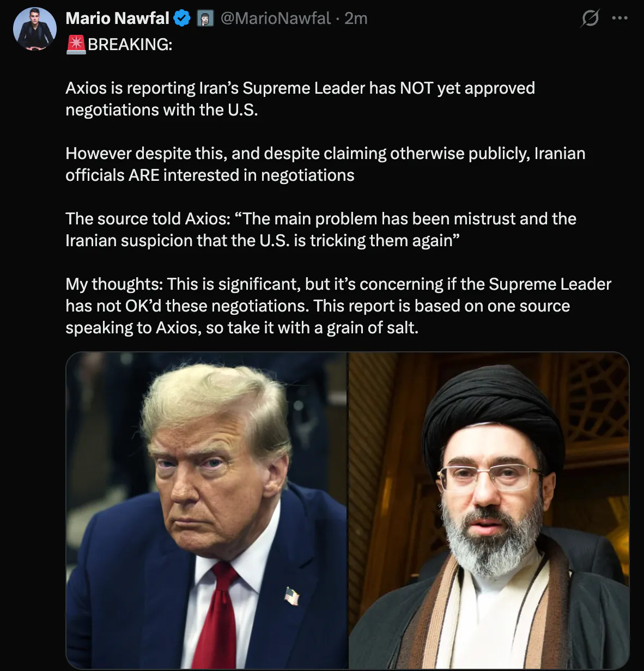Open Mario Nawfal's round profile avatar
The height and width of the screenshot is (671, 644).
click(x=34, y=29)
